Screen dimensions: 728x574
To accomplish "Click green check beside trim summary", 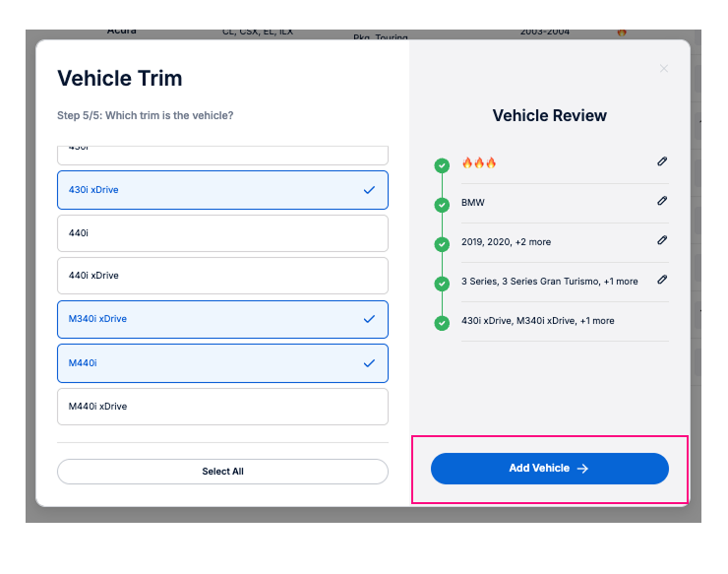I will coord(442,323).
